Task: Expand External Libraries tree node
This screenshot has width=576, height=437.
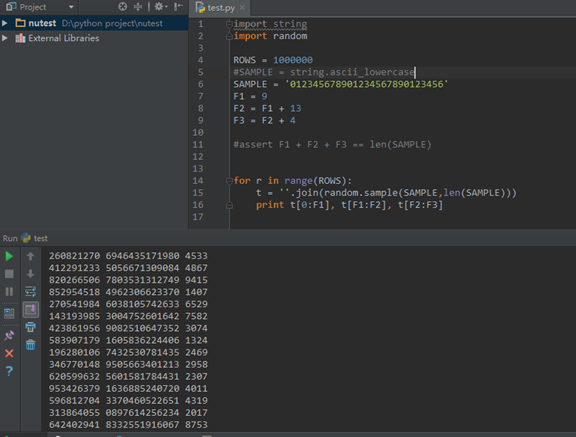Action: pos(5,38)
